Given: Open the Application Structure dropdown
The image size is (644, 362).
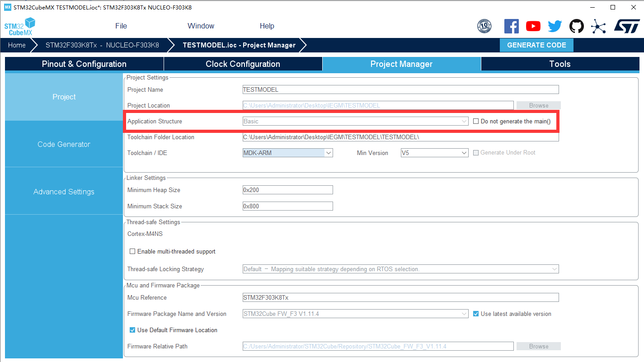Looking at the screenshot, I should point(355,121).
